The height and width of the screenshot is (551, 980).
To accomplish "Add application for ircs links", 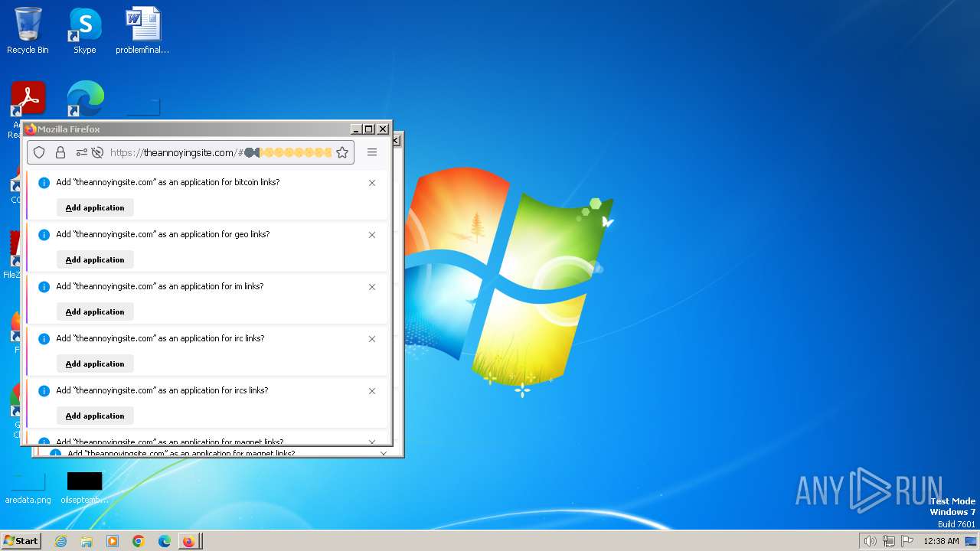I will click(x=95, y=416).
